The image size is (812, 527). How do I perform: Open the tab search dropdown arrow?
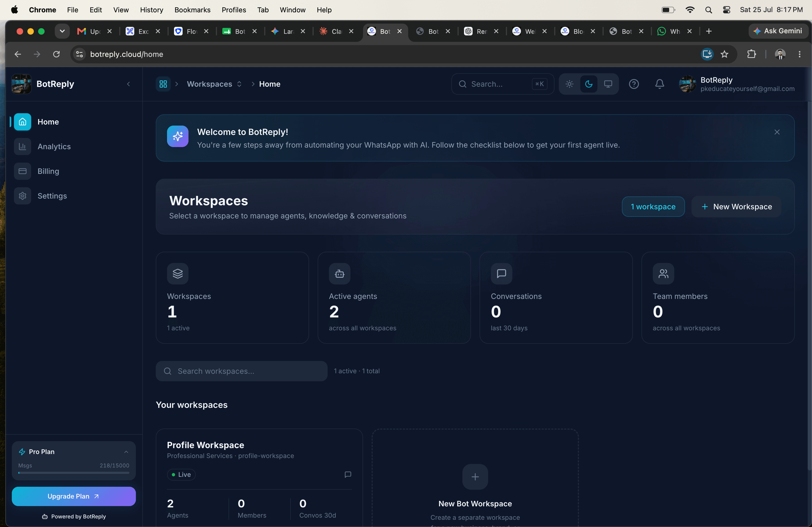[x=62, y=31]
